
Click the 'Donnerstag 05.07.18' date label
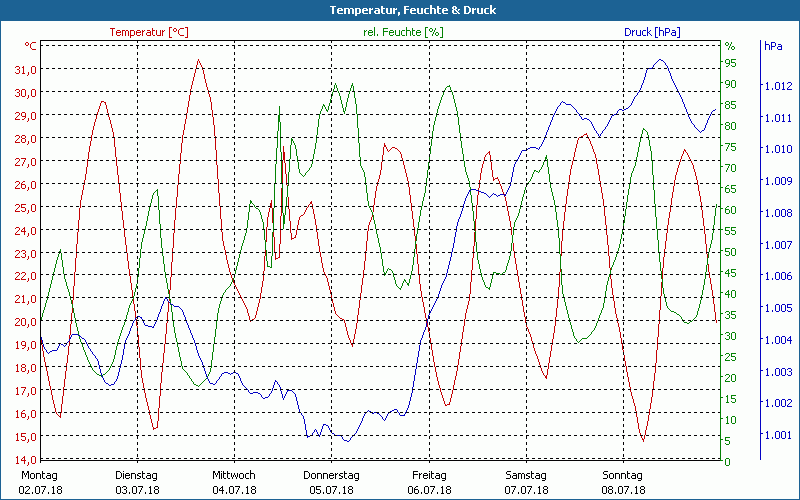[x=331, y=483]
